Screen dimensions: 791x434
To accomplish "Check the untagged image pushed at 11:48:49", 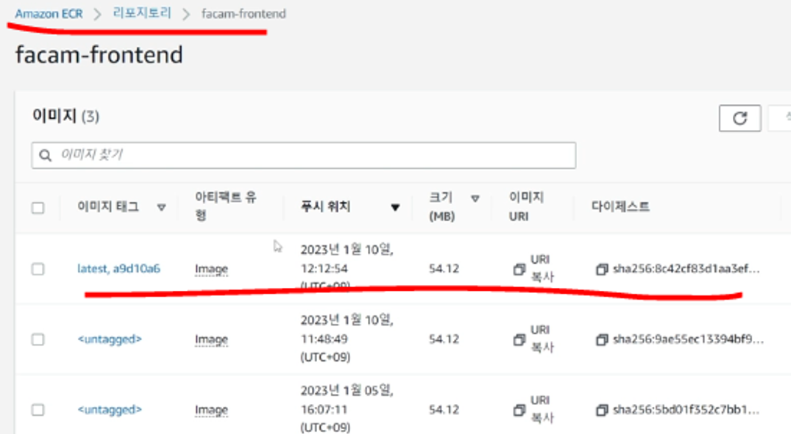I will point(38,340).
